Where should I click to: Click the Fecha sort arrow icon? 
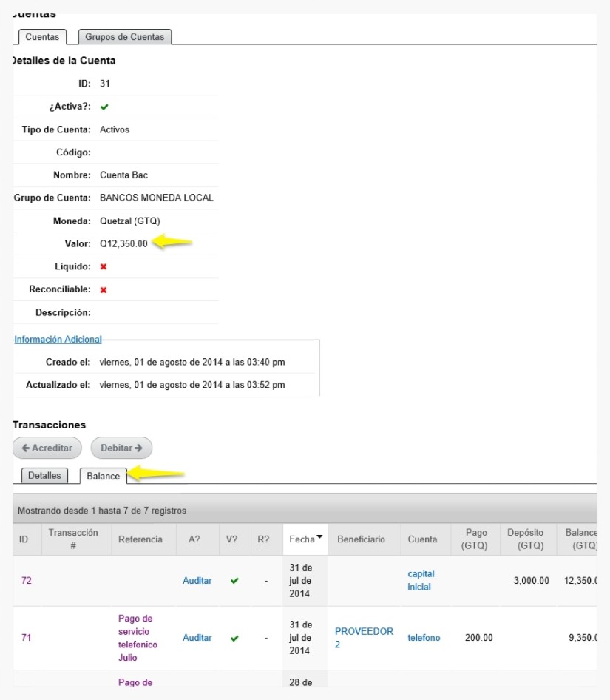(x=319, y=536)
